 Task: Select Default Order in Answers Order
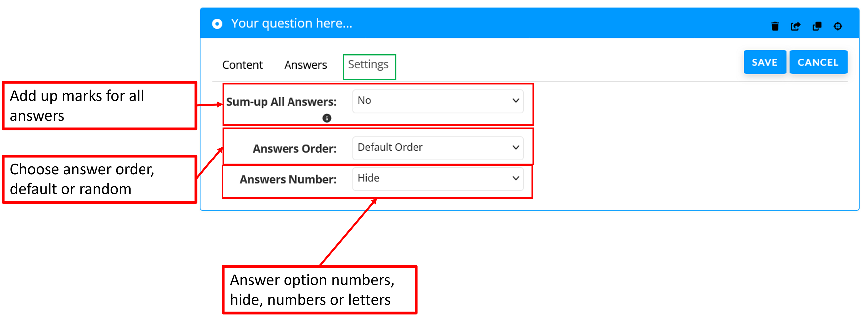(x=437, y=147)
